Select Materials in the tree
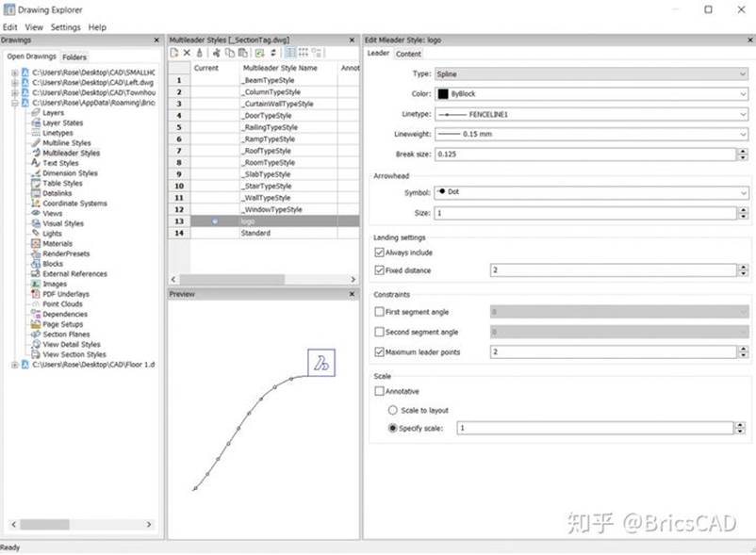756x555 pixels. [x=58, y=244]
